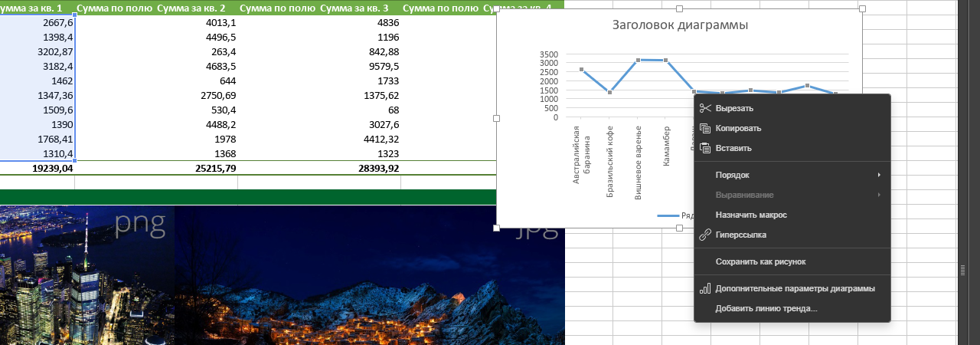This screenshot has height=345, width=980.
Task: Click the mountain village jpg image
Action: pyautogui.click(x=369, y=276)
